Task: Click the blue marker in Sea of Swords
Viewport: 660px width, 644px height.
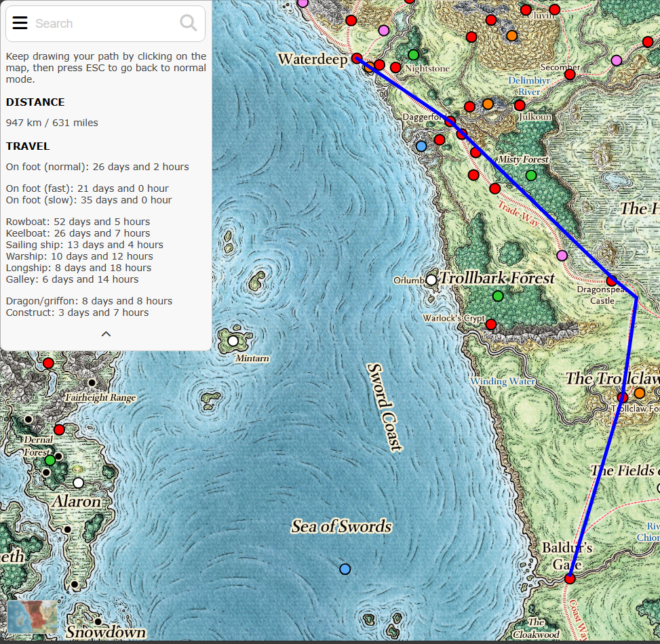Action: (x=345, y=569)
